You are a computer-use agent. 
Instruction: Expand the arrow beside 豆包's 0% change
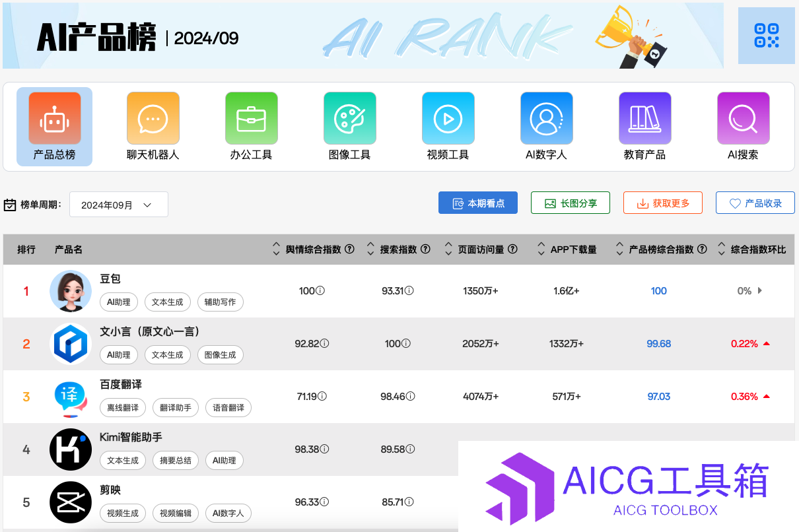click(x=760, y=291)
